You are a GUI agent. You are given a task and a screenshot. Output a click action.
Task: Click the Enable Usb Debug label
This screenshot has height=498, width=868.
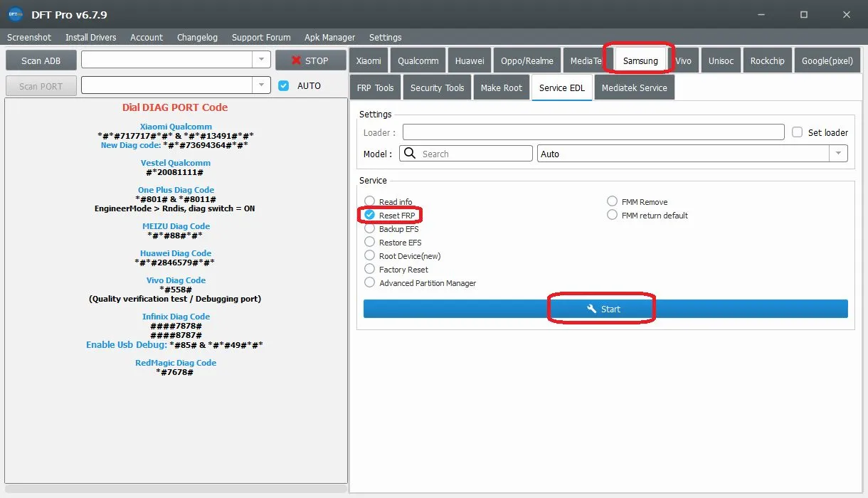pyautogui.click(x=127, y=344)
